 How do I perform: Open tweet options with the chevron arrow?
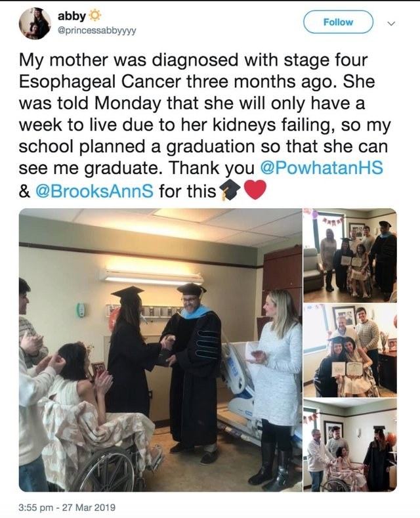click(392, 23)
